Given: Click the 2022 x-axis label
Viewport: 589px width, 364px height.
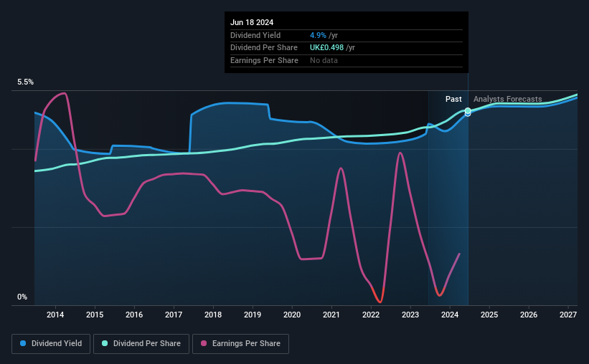Looking at the screenshot, I should tap(371, 315).
